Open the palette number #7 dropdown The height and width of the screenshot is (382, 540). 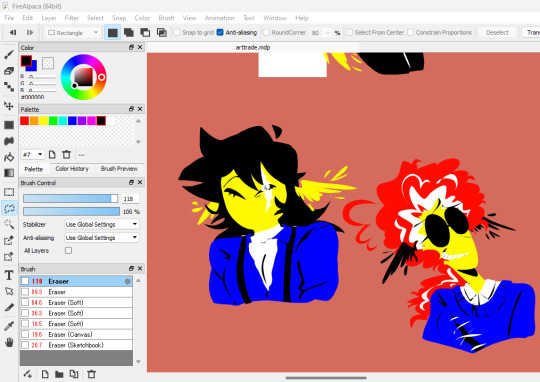pos(33,155)
